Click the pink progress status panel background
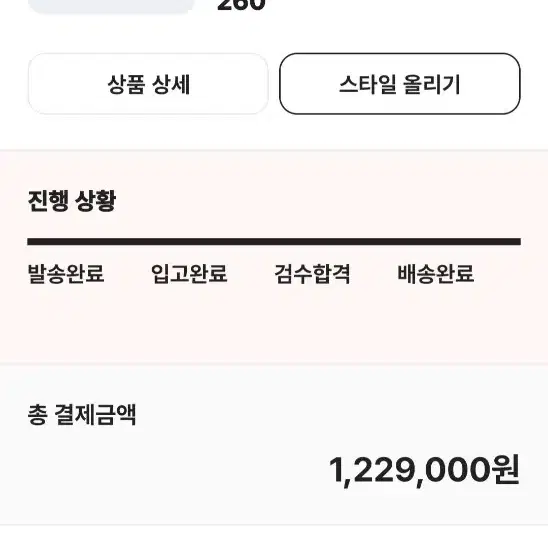 [274, 257]
